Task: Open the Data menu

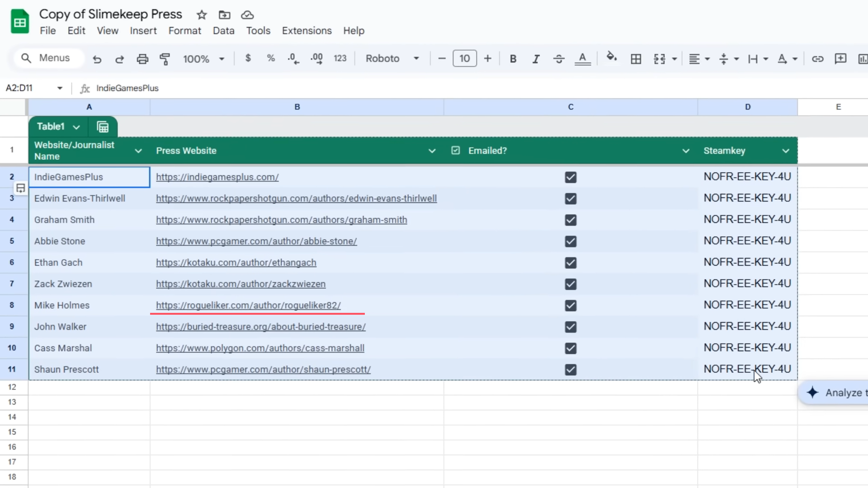Action: click(x=224, y=31)
